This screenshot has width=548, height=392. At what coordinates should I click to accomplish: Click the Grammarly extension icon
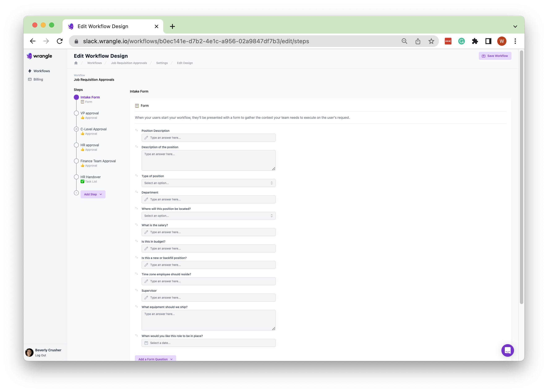(461, 41)
